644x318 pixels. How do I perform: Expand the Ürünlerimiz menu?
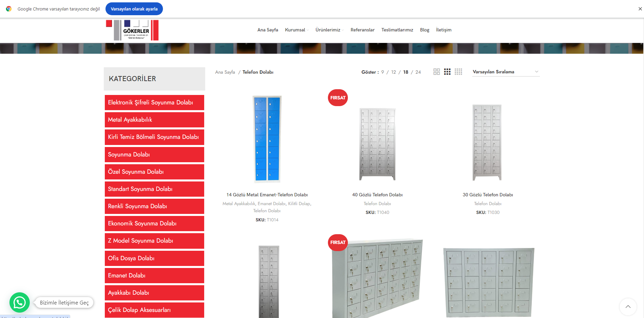point(328,30)
